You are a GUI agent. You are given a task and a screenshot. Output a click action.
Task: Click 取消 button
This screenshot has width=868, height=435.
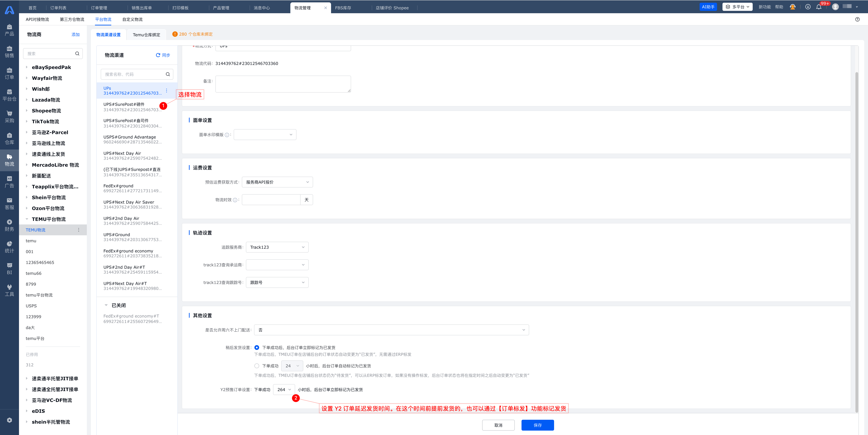tap(498, 425)
